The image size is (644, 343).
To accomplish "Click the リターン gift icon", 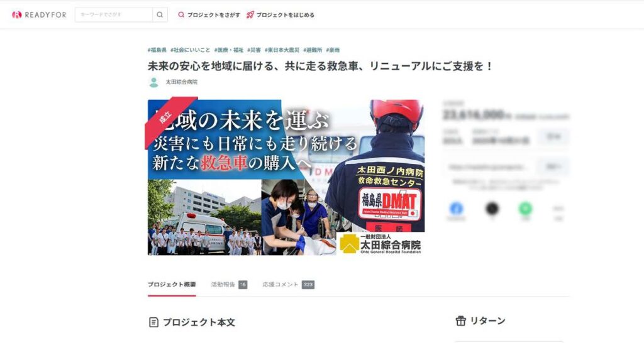I will (461, 321).
